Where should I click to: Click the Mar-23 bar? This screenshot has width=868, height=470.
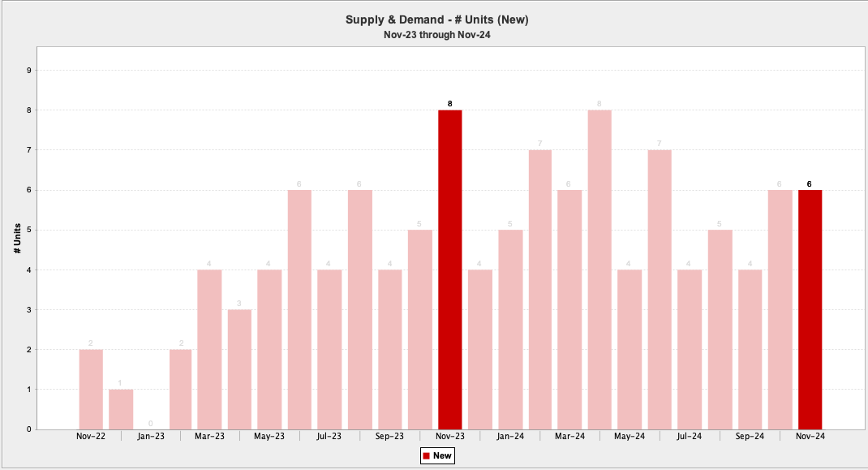[209, 349]
